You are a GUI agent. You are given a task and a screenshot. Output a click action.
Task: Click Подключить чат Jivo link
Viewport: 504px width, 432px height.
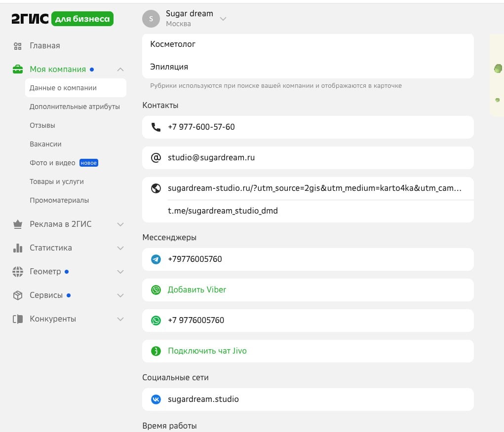point(207,351)
